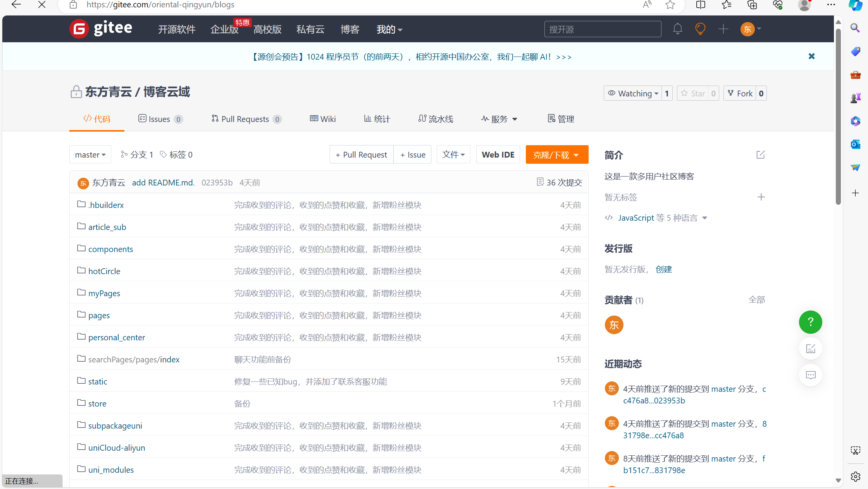Click the Gitee logo
868x489 pixels.
pos(101,29)
